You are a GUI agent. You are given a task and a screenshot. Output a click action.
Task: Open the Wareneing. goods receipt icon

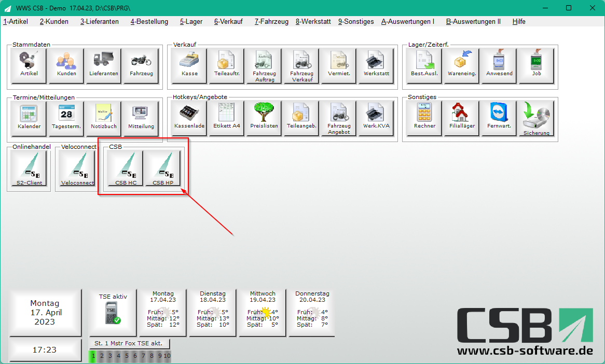[461, 65]
